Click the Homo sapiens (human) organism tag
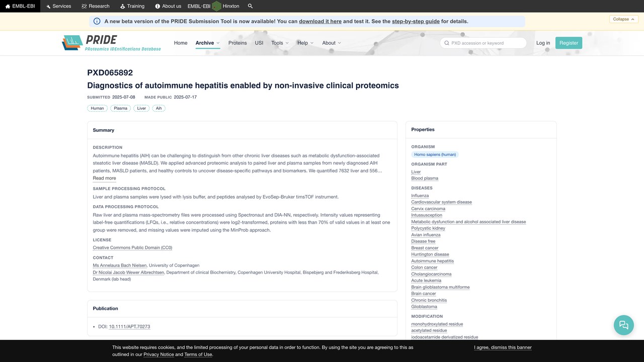The width and height of the screenshot is (644, 362). pyautogui.click(x=435, y=154)
